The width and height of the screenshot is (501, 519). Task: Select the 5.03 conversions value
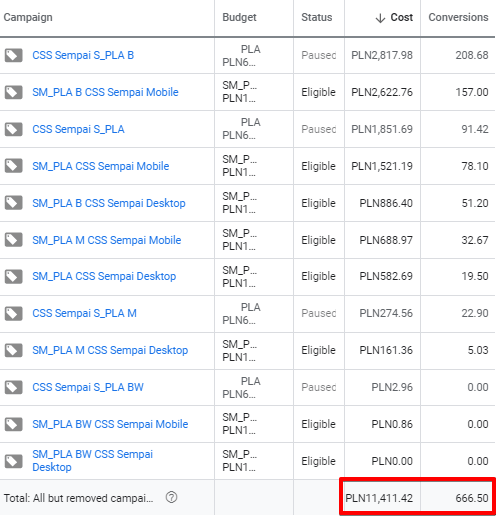click(478, 350)
